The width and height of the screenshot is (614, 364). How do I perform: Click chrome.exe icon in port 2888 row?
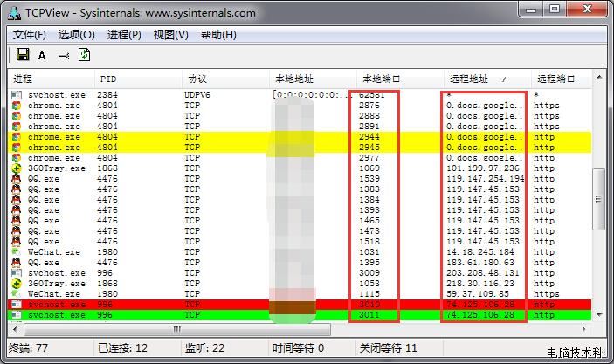click(x=16, y=116)
